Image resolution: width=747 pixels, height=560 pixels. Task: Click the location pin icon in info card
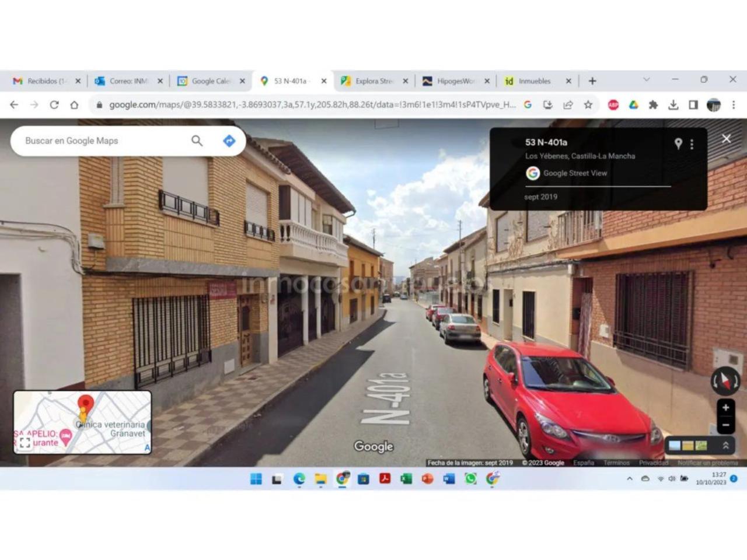click(x=678, y=143)
